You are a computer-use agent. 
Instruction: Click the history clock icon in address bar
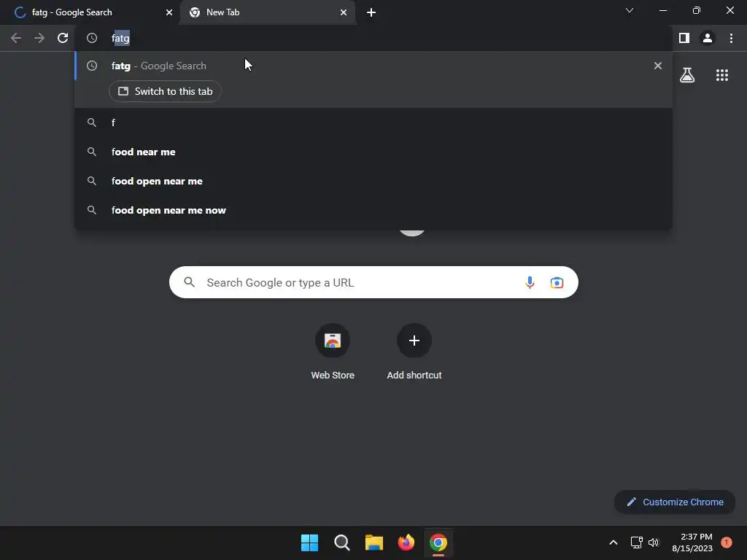(x=92, y=38)
